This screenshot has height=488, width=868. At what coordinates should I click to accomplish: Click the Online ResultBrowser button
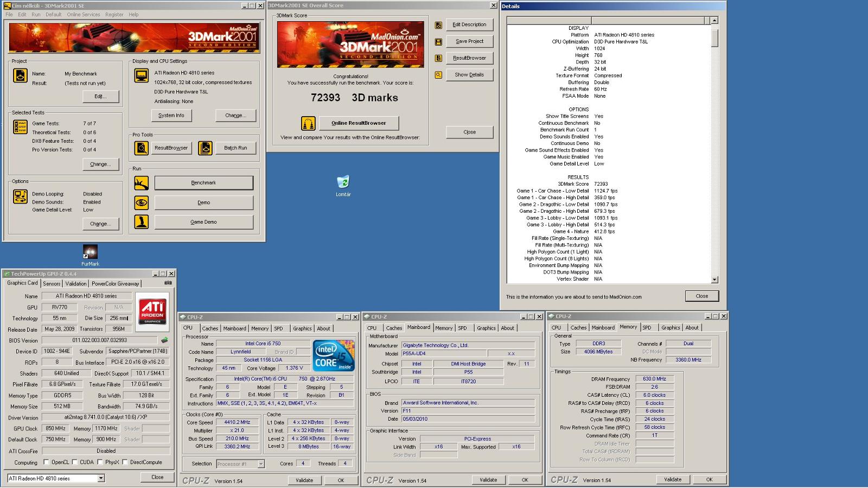(x=359, y=123)
